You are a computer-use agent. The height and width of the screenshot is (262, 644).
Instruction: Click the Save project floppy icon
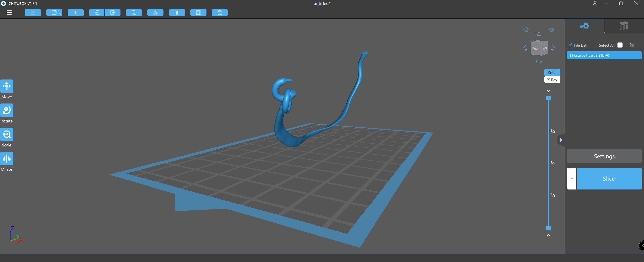point(54,13)
